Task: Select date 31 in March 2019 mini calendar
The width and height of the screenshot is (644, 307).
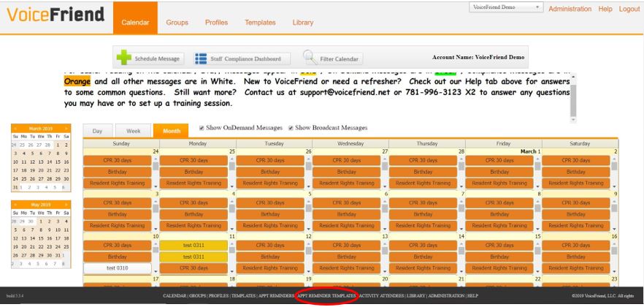Action: coord(15,187)
